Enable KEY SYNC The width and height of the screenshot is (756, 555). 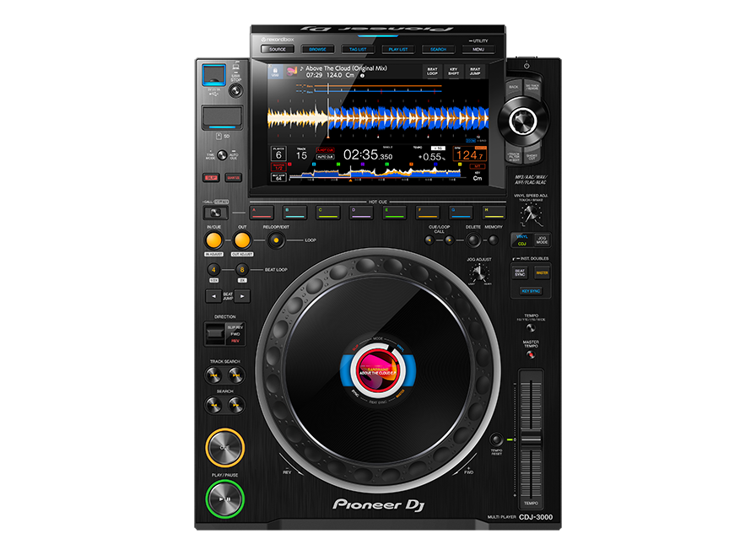(x=531, y=291)
